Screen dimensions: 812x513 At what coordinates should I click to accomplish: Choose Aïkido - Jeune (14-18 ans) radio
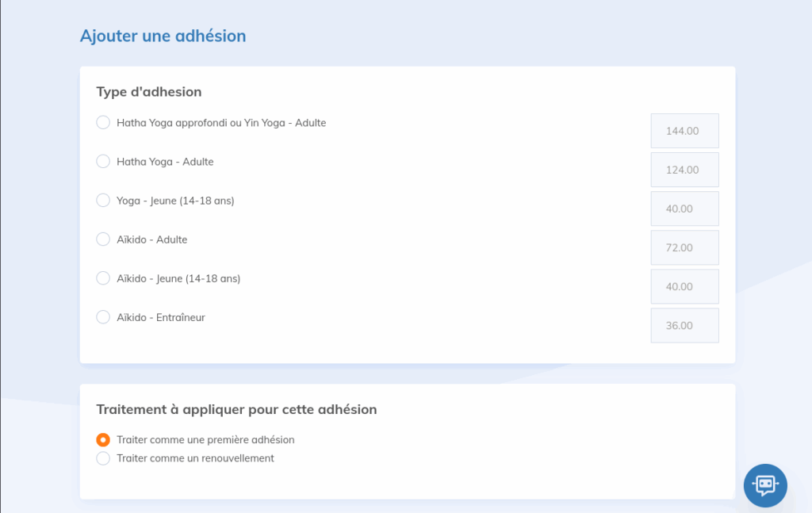pos(103,278)
